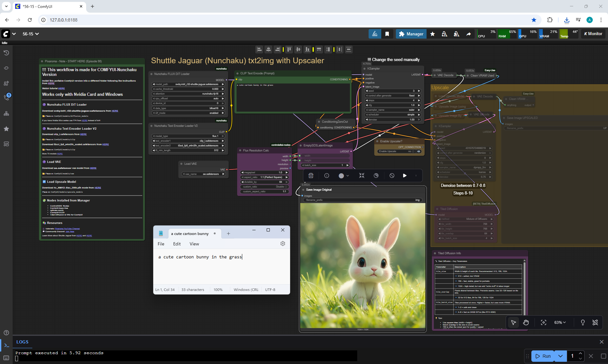
Task: Toggle link visibility icon
Action: point(595,322)
